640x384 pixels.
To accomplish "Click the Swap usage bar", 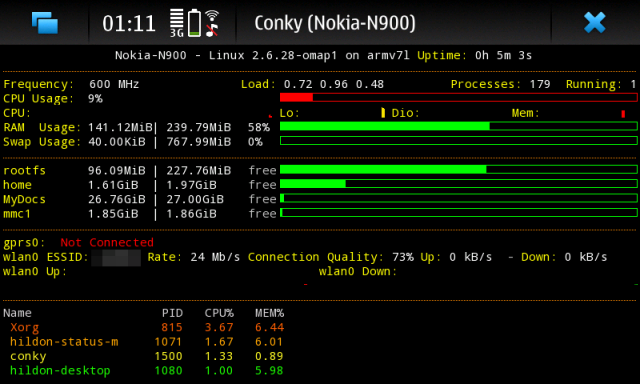I will 458,141.
